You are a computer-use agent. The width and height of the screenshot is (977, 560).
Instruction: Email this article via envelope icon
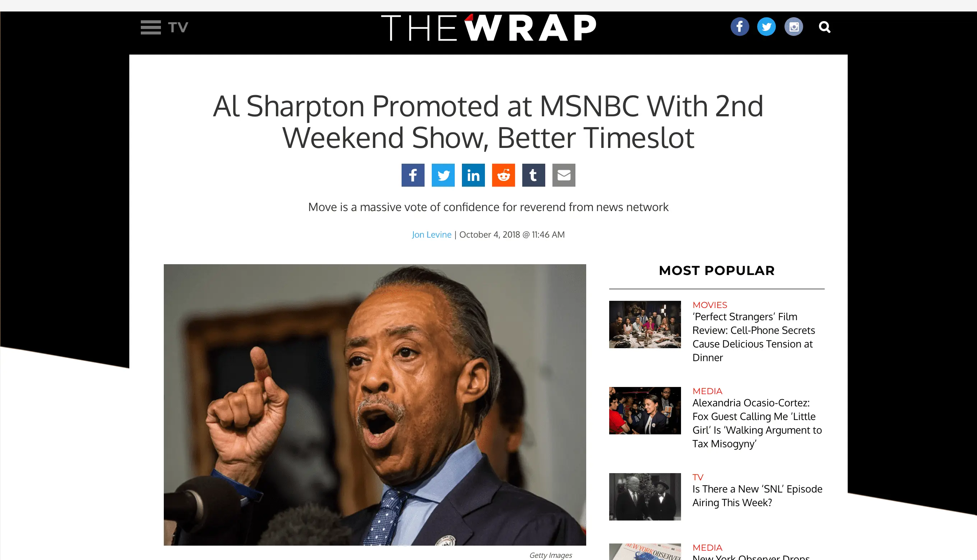564,176
